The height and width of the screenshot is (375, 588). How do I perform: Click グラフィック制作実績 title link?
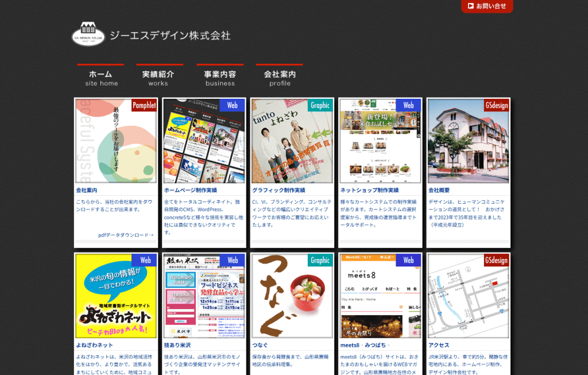click(278, 190)
